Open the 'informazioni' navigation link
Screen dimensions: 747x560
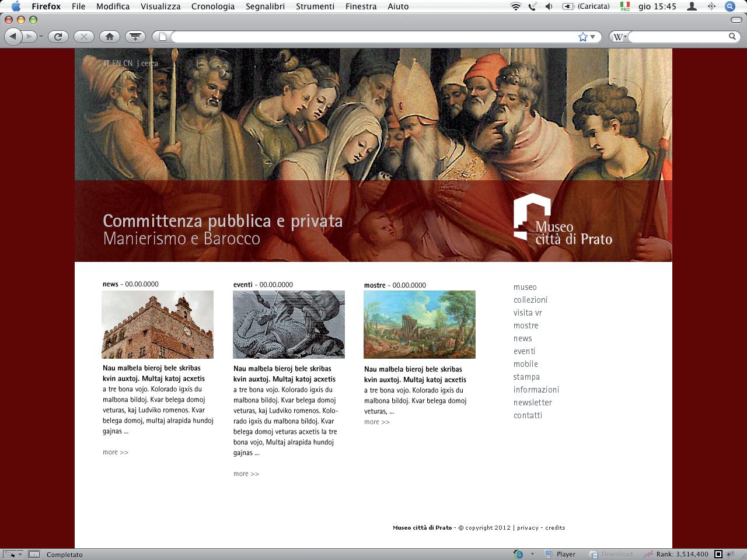tap(536, 390)
